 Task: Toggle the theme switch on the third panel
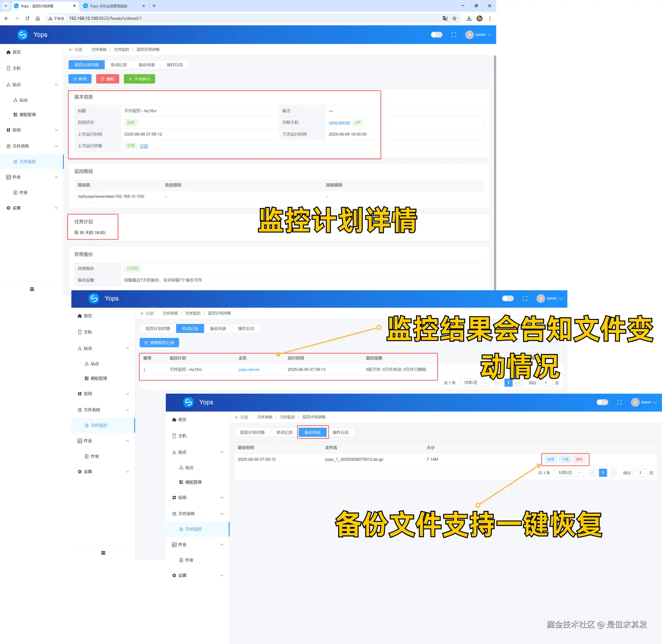click(602, 402)
